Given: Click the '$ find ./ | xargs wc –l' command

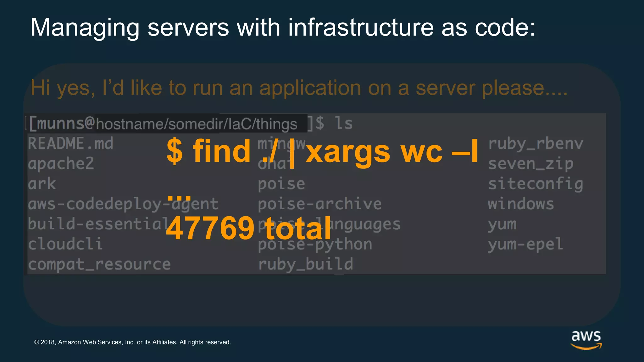Looking at the screenshot, I should (323, 152).
